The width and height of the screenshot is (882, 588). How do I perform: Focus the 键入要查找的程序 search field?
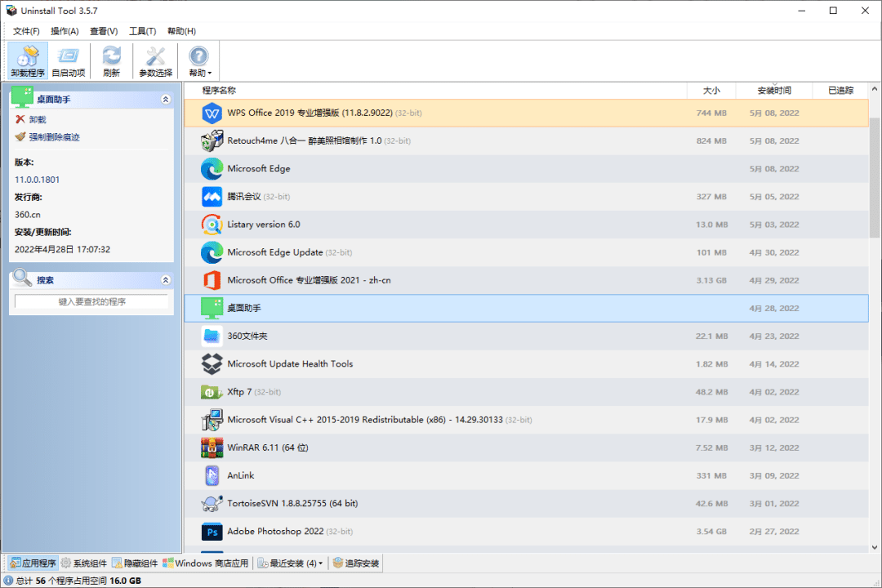point(91,301)
